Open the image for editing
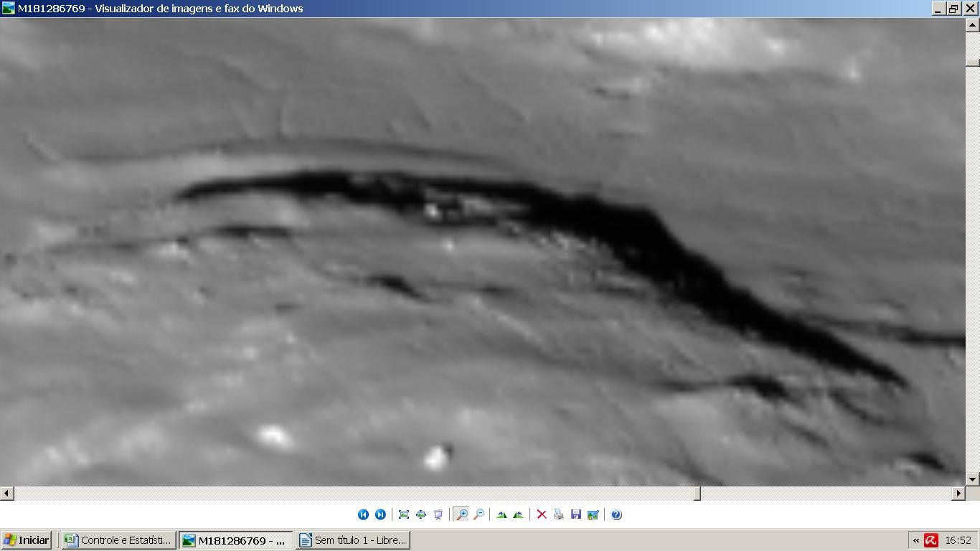This screenshot has height=551, width=980. point(593,514)
